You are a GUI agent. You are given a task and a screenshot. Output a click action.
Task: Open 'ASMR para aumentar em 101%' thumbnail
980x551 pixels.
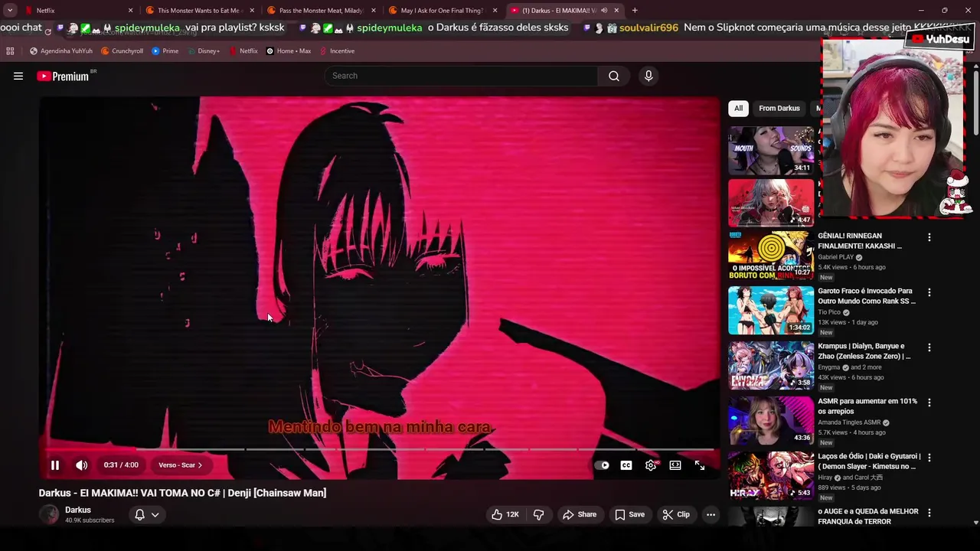(x=771, y=420)
